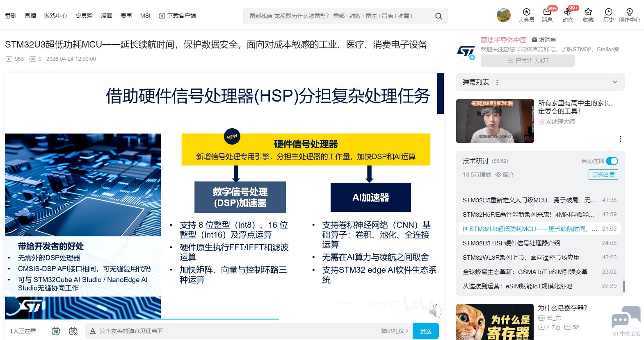Click the 简介 eye icon

498,175
